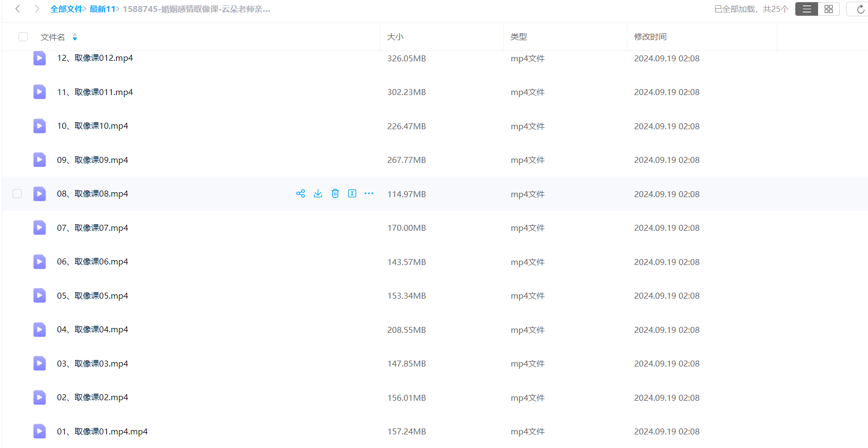Image resolution: width=868 pixels, height=448 pixels.
Task: Open file 07、取像课07.mp4
Action: 93,228
